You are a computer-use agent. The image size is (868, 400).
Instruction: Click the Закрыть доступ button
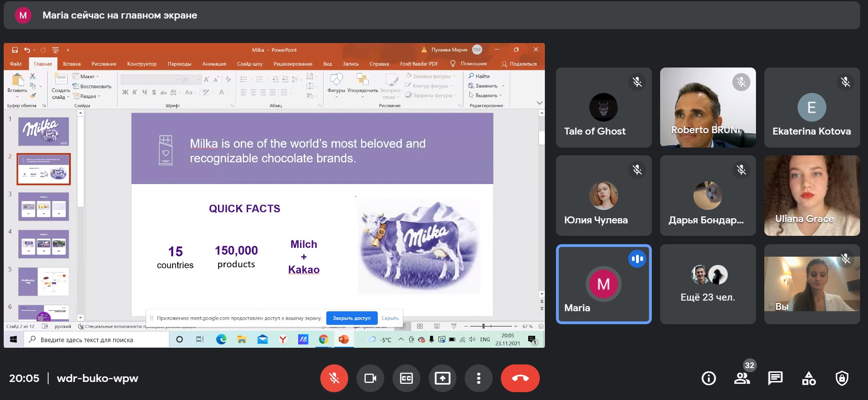[351, 318]
